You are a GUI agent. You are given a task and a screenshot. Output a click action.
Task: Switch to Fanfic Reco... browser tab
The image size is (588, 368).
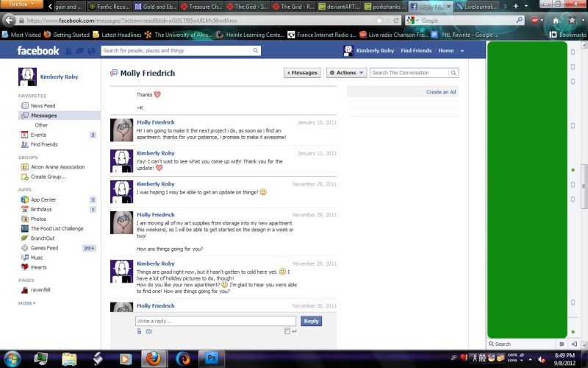109,7
